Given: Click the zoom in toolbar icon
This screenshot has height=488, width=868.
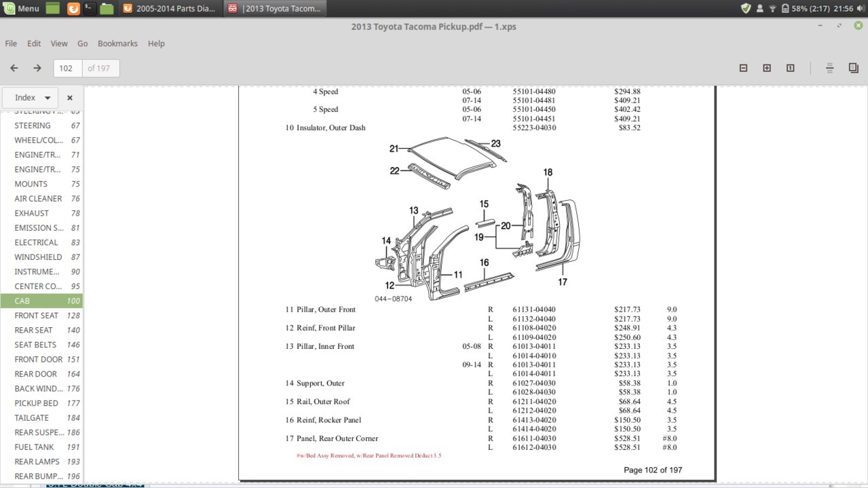Looking at the screenshot, I should (x=767, y=68).
